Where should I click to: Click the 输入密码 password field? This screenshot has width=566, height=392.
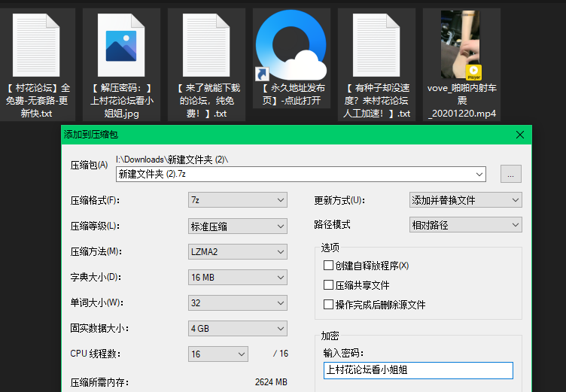pos(417,370)
